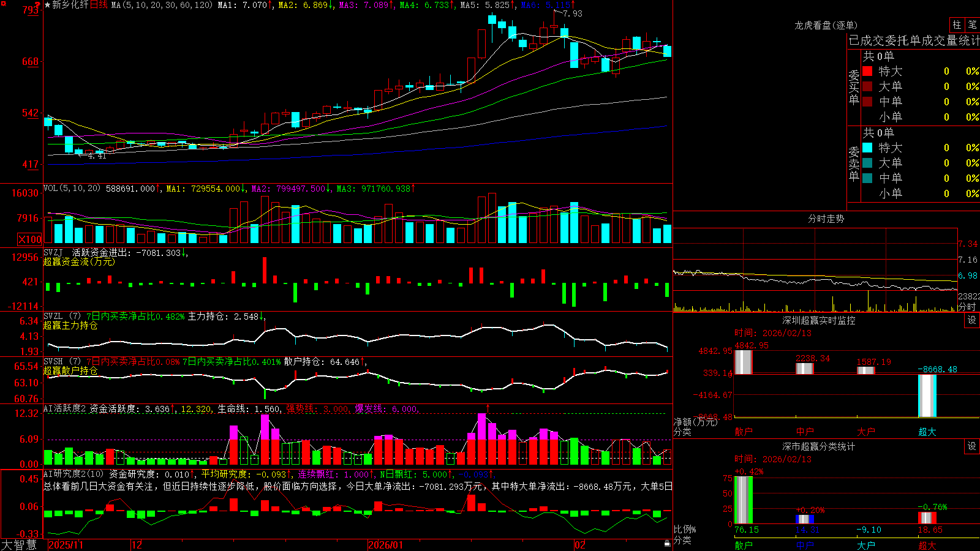This screenshot has width=980, height=551.
Task: Click the 委卖单 vertical section label
Action: (854, 163)
